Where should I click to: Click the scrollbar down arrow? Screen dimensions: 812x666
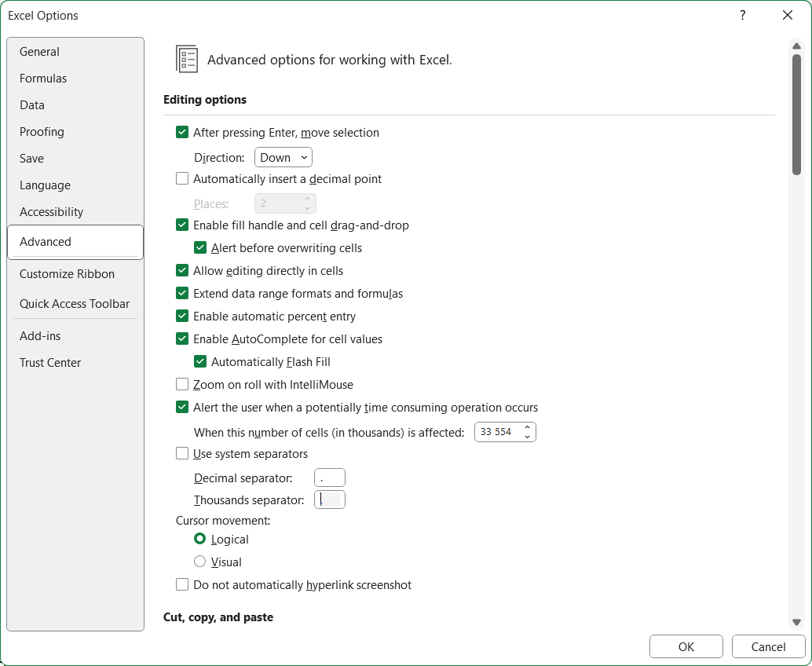pyautogui.click(x=796, y=622)
